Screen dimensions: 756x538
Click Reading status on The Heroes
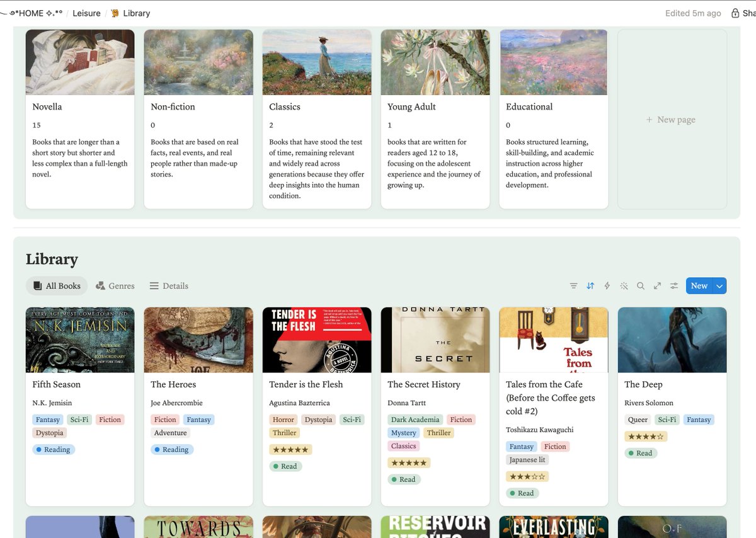click(x=172, y=450)
